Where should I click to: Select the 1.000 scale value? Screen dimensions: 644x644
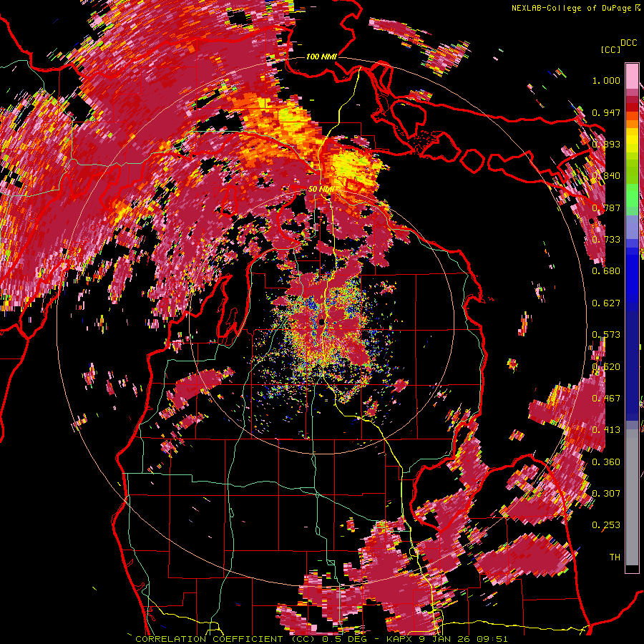tap(606, 80)
